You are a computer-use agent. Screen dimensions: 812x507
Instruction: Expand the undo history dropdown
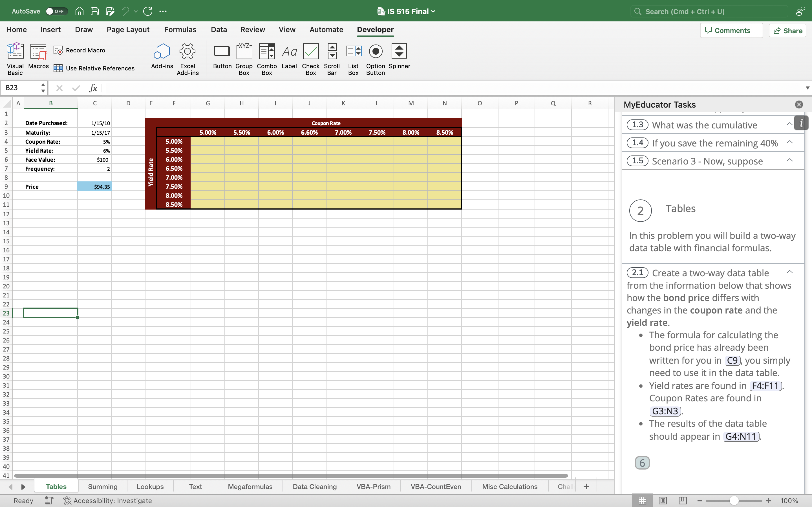[136, 11]
